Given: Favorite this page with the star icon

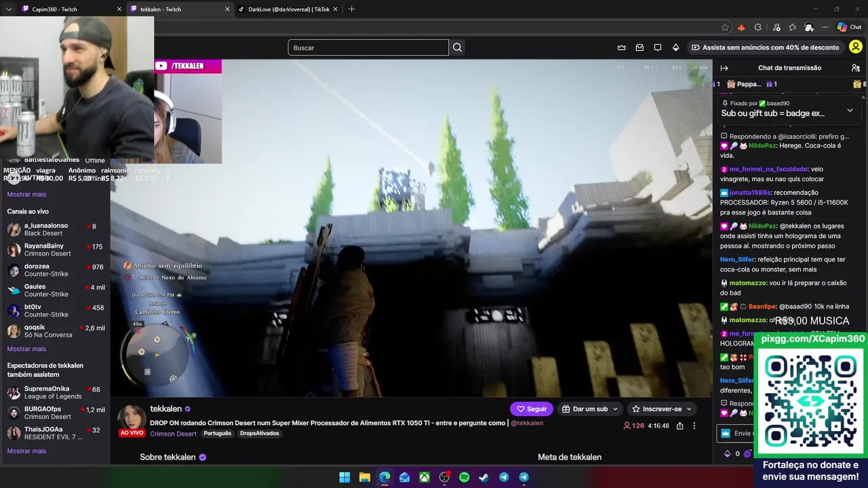Looking at the screenshot, I should point(725,27).
